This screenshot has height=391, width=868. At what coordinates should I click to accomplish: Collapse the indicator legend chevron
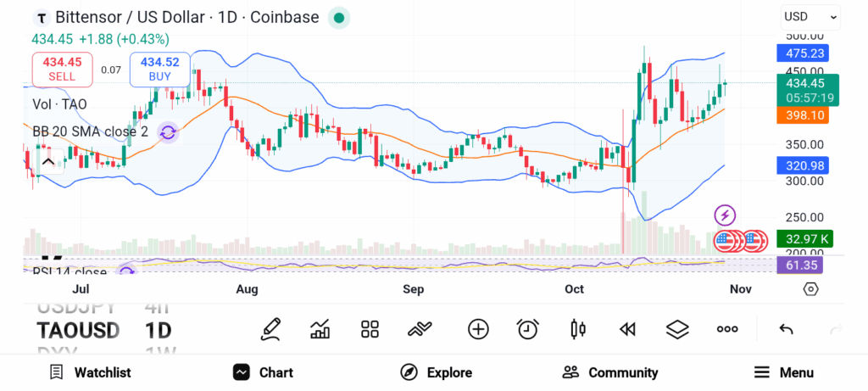pyautogui.click(x=47, y=161)
